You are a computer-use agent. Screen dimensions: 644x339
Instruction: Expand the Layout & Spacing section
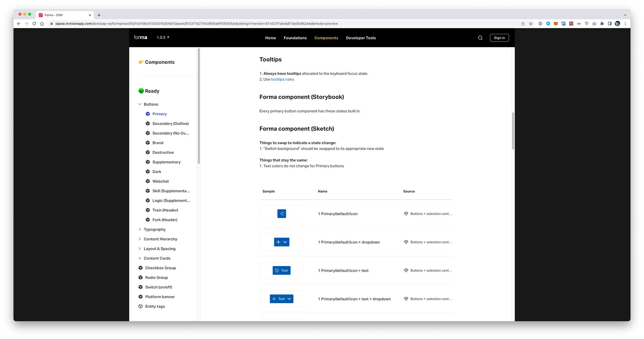tap(140, 249)
